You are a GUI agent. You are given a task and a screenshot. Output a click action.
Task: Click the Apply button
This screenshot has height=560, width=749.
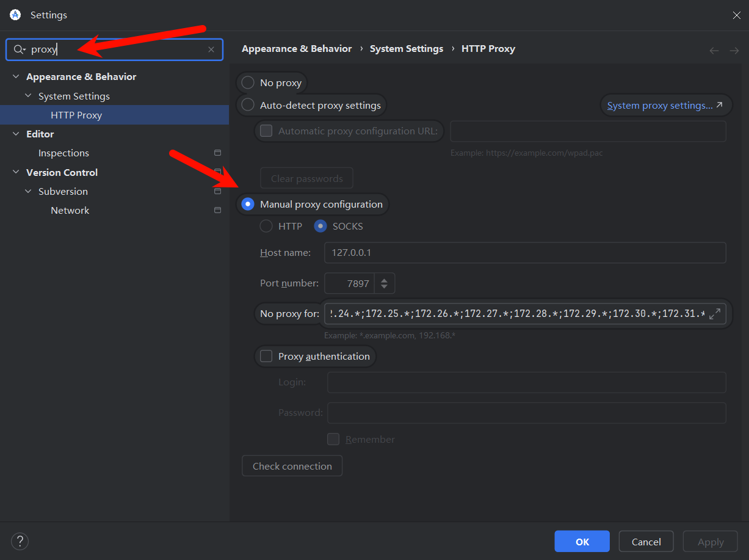pos(711,542)
